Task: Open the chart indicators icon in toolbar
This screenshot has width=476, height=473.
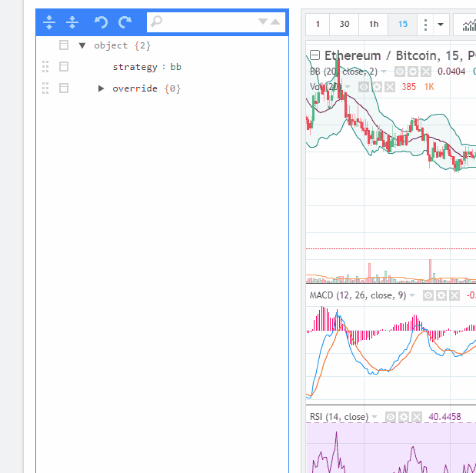Action: 468,25
